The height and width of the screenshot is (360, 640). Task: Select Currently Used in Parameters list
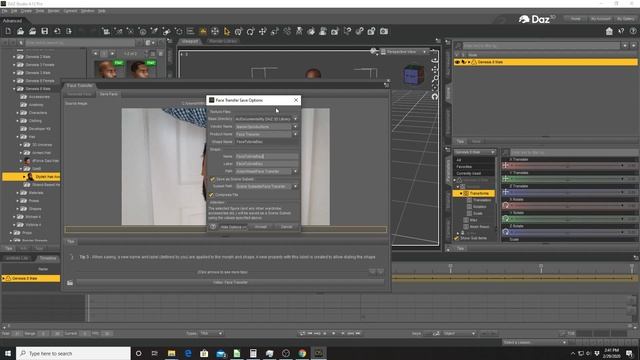click(469, 173)
